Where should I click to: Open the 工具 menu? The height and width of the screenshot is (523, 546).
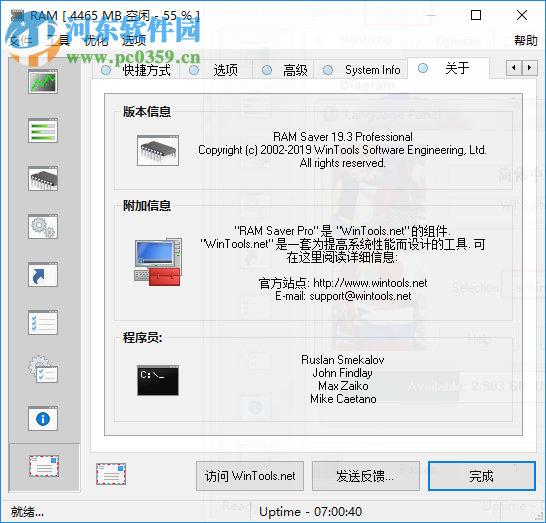pyautogui.click(x=58, y=41)
